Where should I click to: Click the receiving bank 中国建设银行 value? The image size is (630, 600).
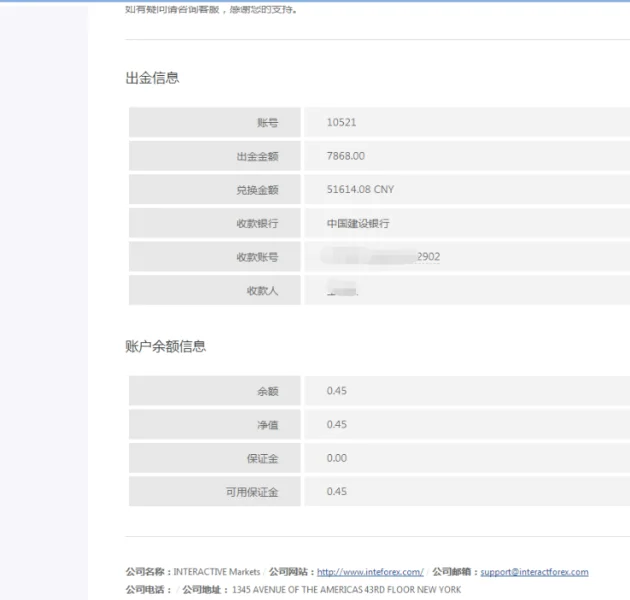click(358, 223)
